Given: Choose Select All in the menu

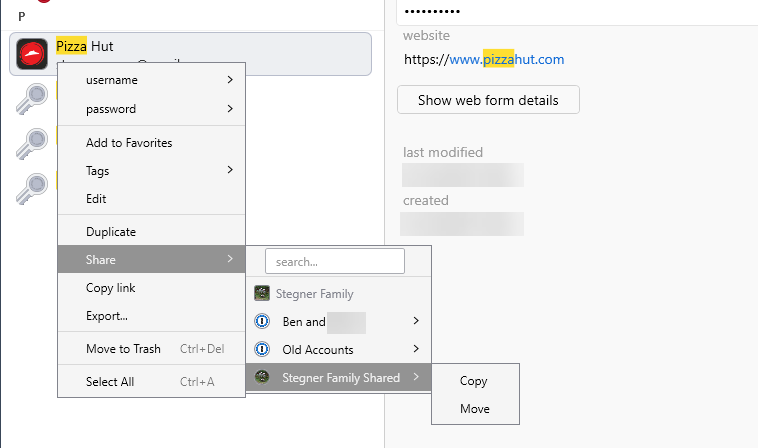Looking at the screenshot, I should click(x=151, y=381).
